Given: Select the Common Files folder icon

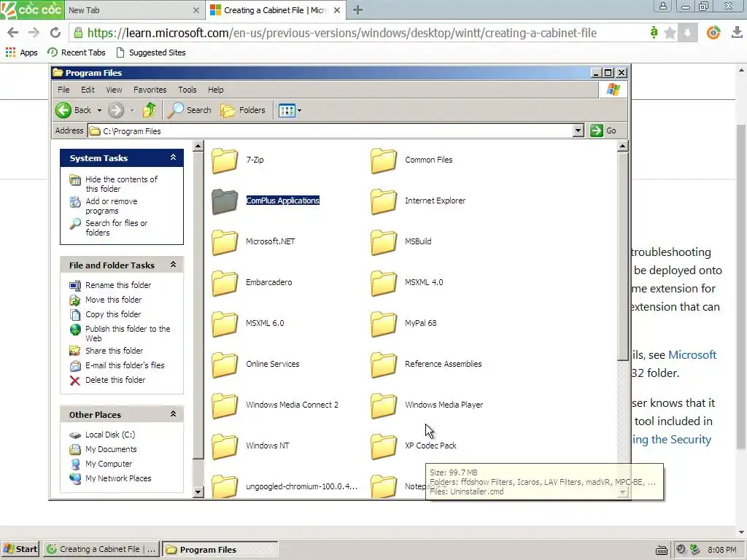Looking at the screenshot, I should pos(384,160).
